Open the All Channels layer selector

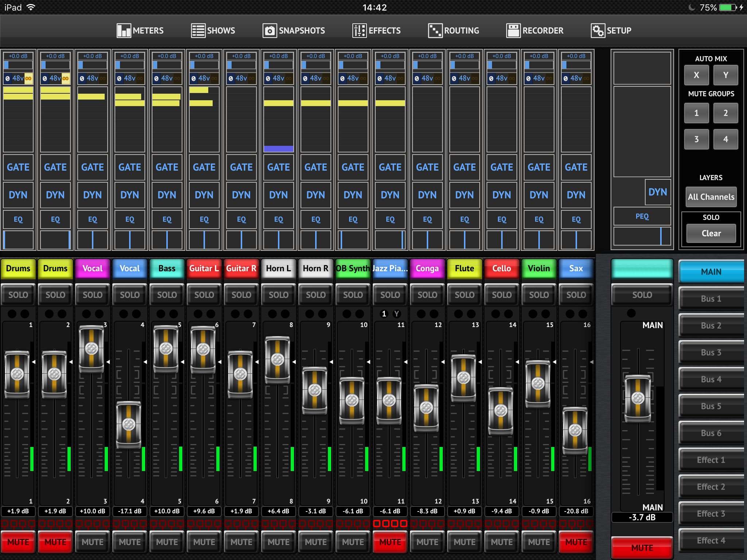pos(711,197)
